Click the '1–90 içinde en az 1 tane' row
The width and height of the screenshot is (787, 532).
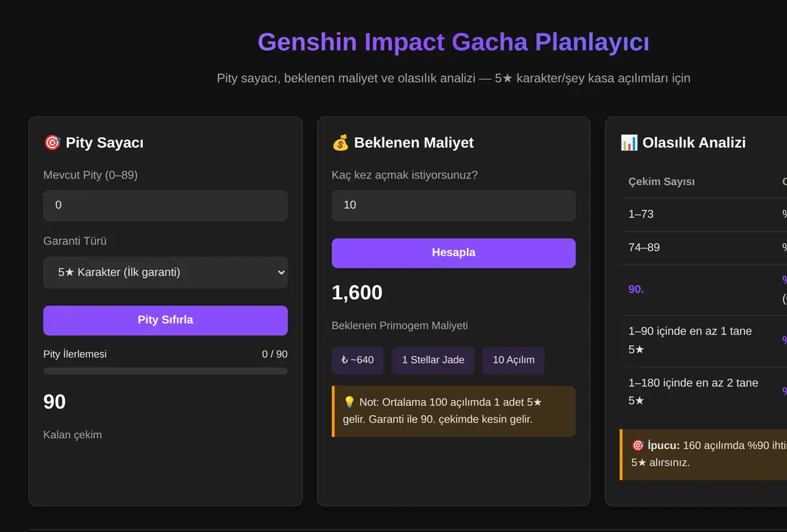click(704, 340)
